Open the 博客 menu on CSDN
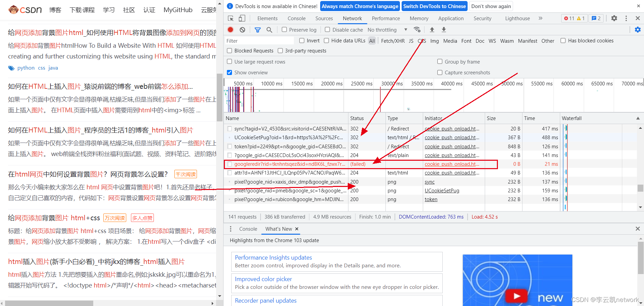Viewport: 644px width, 306px height. (55, 10)
